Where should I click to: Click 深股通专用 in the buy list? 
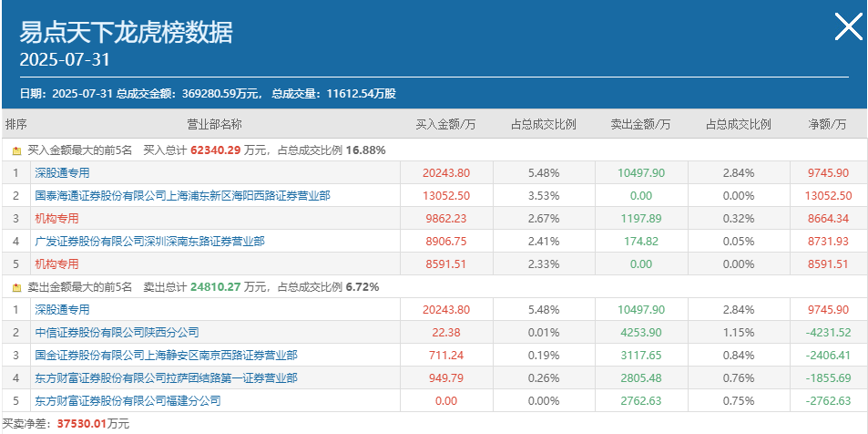point(62,173)
